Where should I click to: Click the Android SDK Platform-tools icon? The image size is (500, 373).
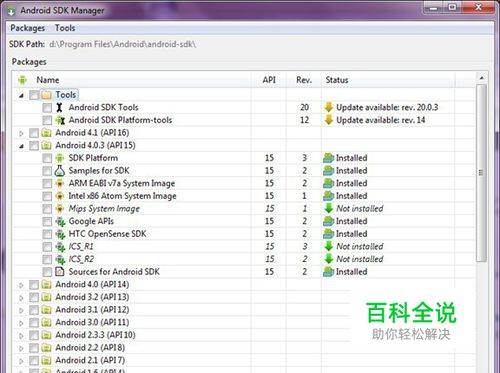[60, 120]
